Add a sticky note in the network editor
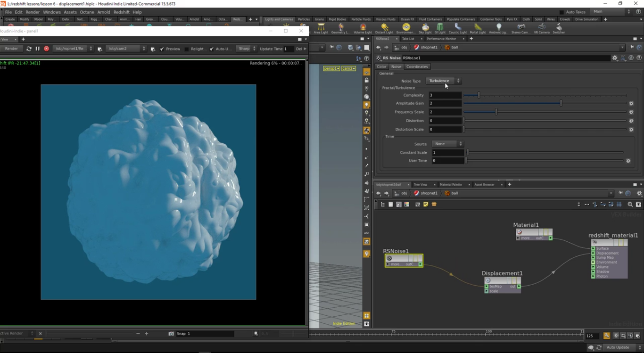This screenshot has width=644, height=353. tap(426, 205)
